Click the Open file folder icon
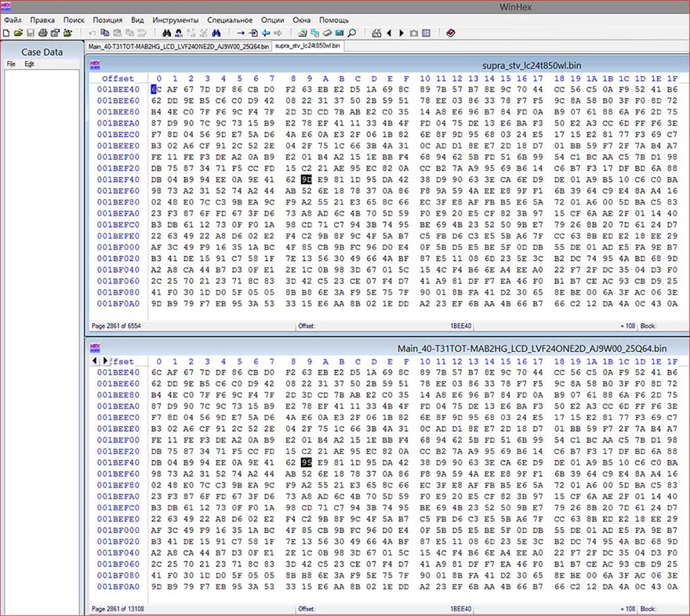 (18, 33)
